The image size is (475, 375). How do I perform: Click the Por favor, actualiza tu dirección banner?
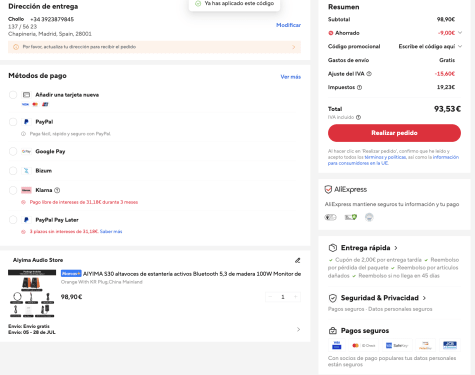[x=154, y=47]
